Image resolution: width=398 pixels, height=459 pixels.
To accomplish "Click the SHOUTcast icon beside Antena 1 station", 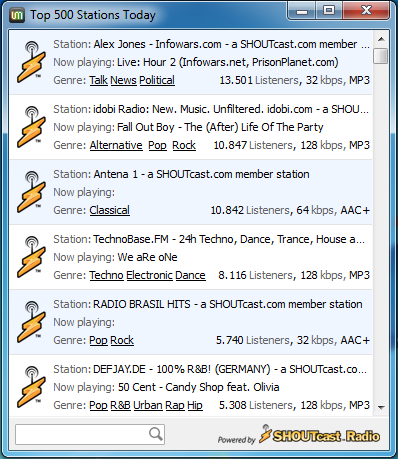I will [x=31, y=192].
